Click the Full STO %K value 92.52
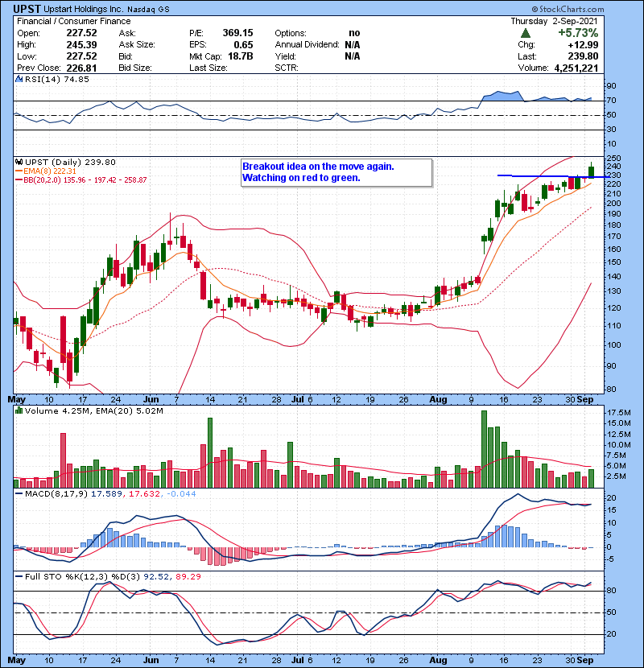The width and height of the screenshot is (644, 668). tap(155, 576)
